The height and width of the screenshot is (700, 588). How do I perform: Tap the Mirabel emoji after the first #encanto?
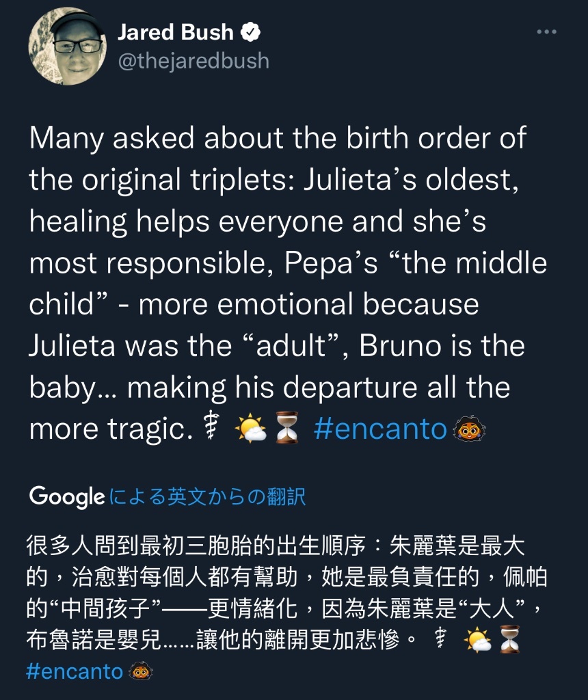point(469,429)
